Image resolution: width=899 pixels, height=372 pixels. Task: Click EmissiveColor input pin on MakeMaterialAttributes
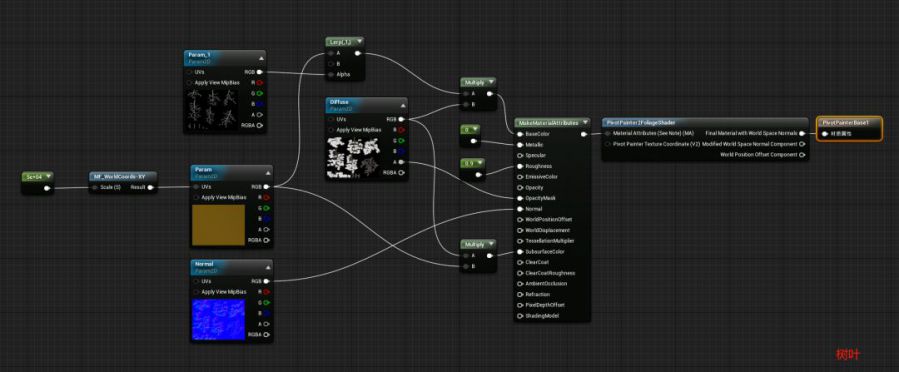[520, 177]
